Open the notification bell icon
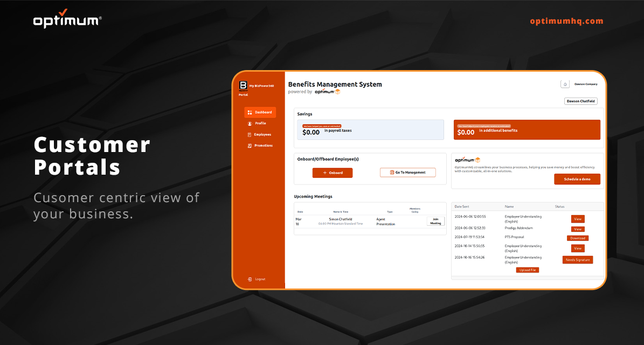The image size is (644, 345). tap(565, 84)
